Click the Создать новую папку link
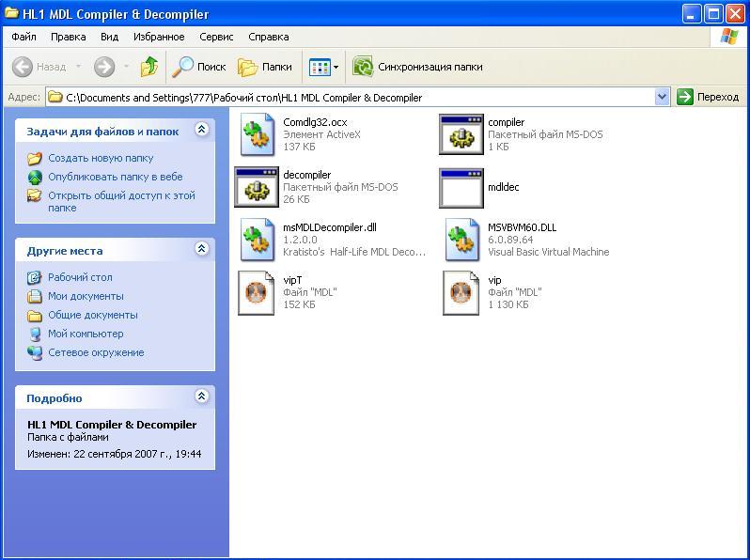750x560 pixels. [x=101, y=158]
